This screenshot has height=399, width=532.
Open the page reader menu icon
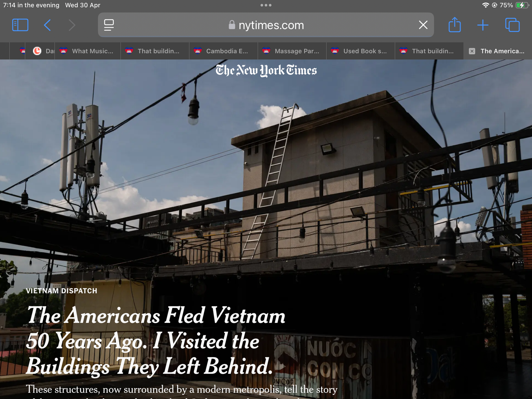point(109,25)
